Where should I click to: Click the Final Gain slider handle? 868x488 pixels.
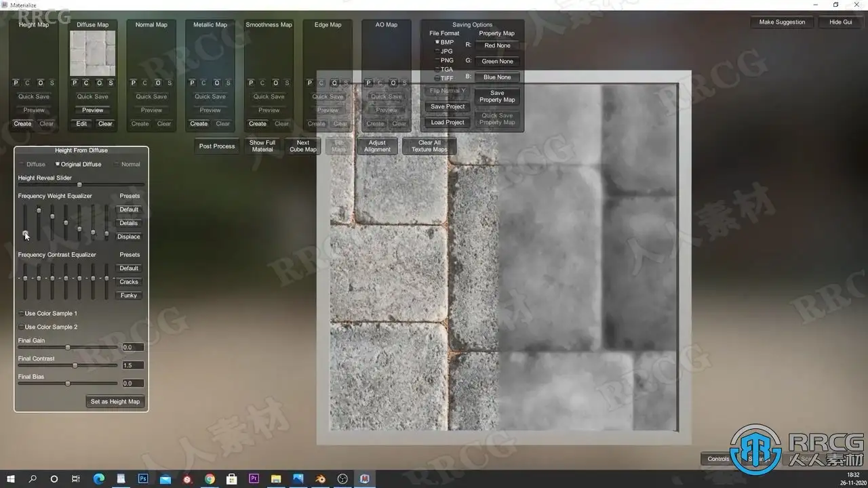[68, 347]
